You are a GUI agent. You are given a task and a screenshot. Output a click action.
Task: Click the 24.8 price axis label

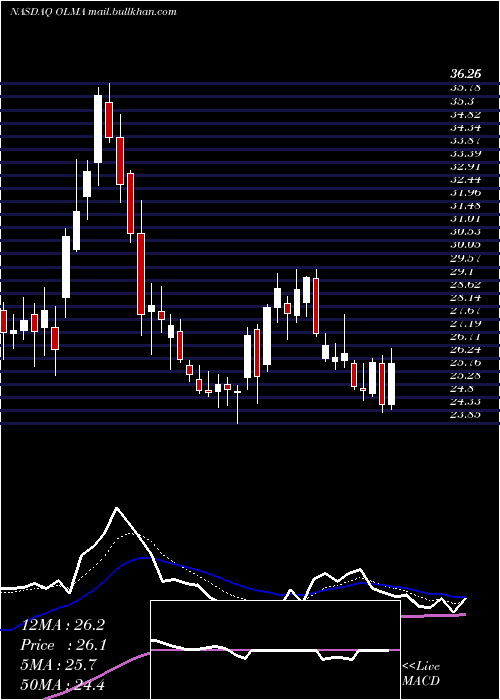click(462, 389)
